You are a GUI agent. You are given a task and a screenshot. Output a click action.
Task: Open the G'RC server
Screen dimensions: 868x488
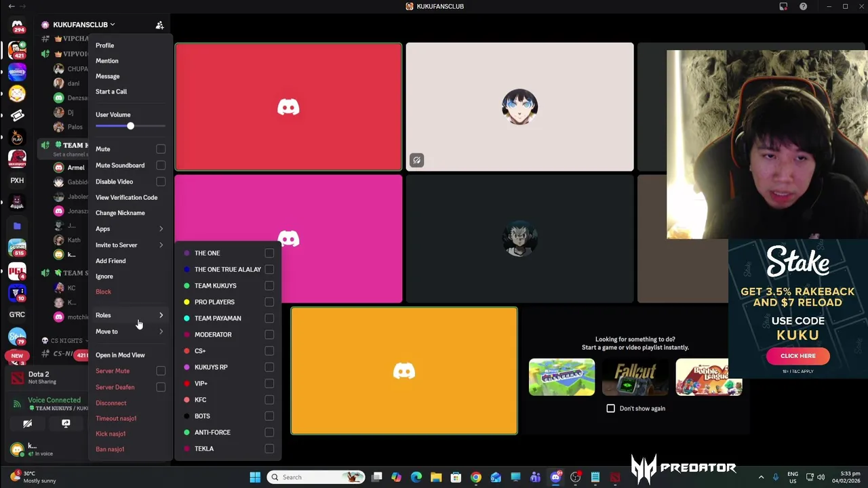coord(17,314)
